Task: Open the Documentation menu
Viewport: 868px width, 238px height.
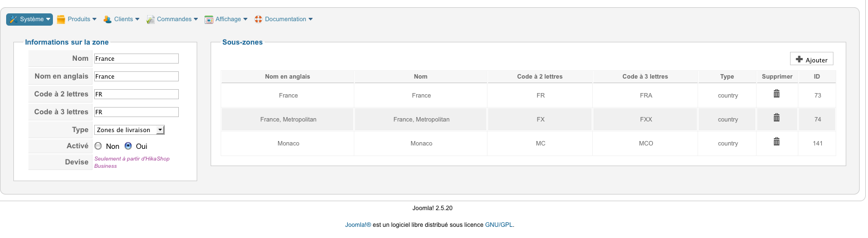Action: click(x=285, y=20)
